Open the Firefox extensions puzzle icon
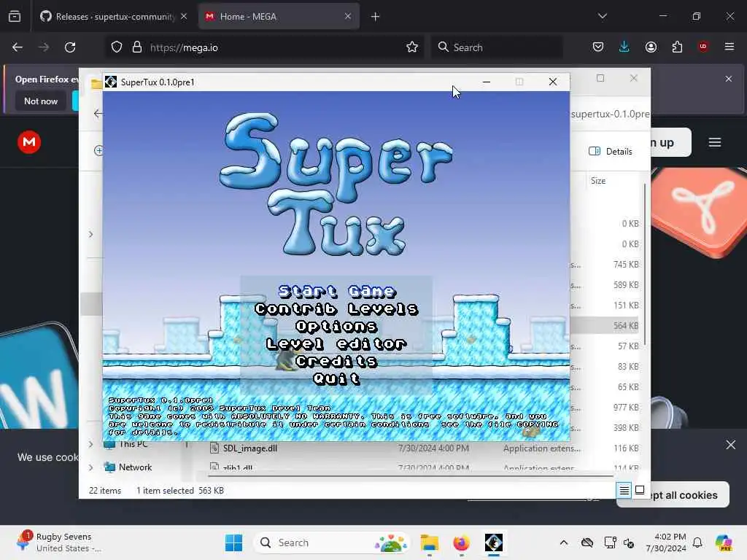Image resolution: width=747 pixels, height=560 pixels. [x=677, y=47]
